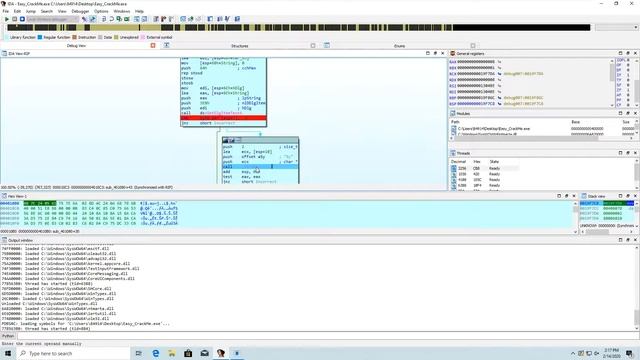Open the File menu
Viewport: 640px width, 360px height.
click(6, 11)
